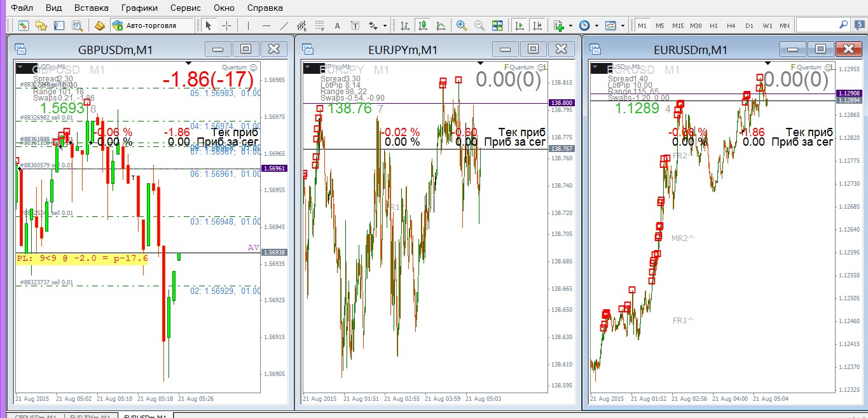Image resolution: width=868 pixels, height=418 pixels.
Task: Click the clock periods icon
Action: coord(584,25)
